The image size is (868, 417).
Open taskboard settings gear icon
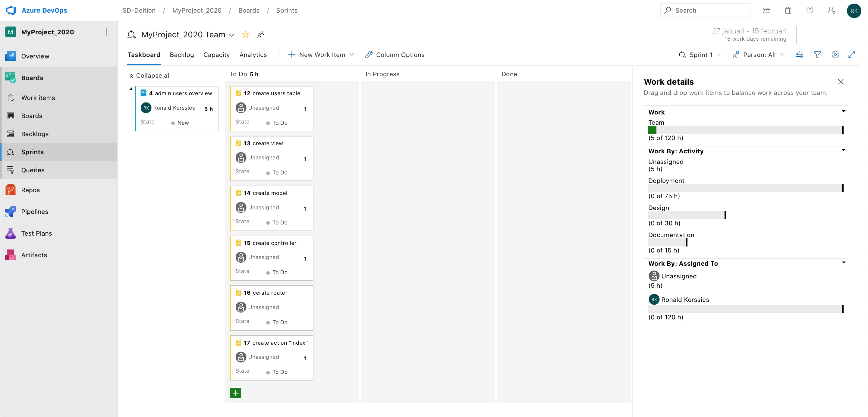(x=835, y=55)
